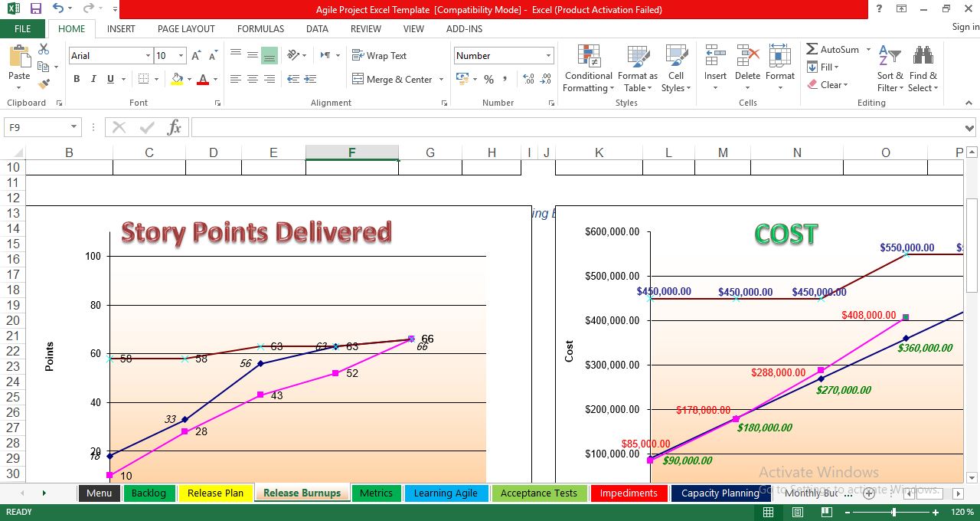Click the Sort & Filter icon
This screenshot has width=980, height=521.
[890, 56]
